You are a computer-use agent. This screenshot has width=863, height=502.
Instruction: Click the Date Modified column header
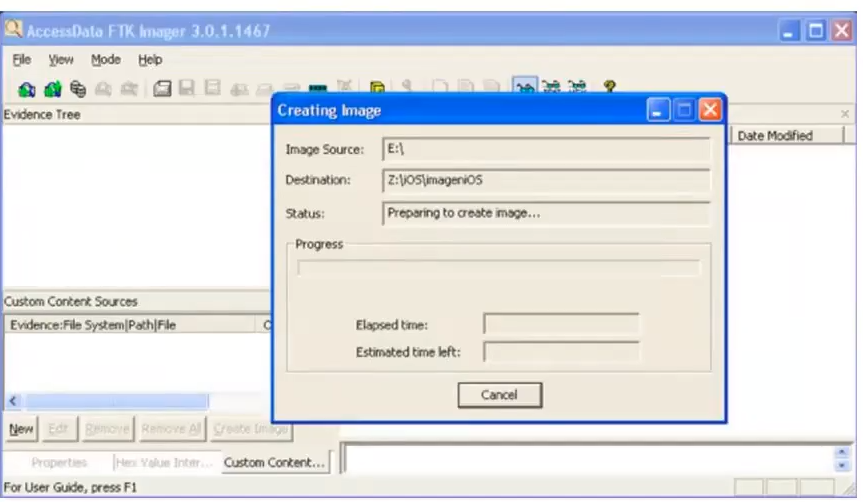pos(786,135)
